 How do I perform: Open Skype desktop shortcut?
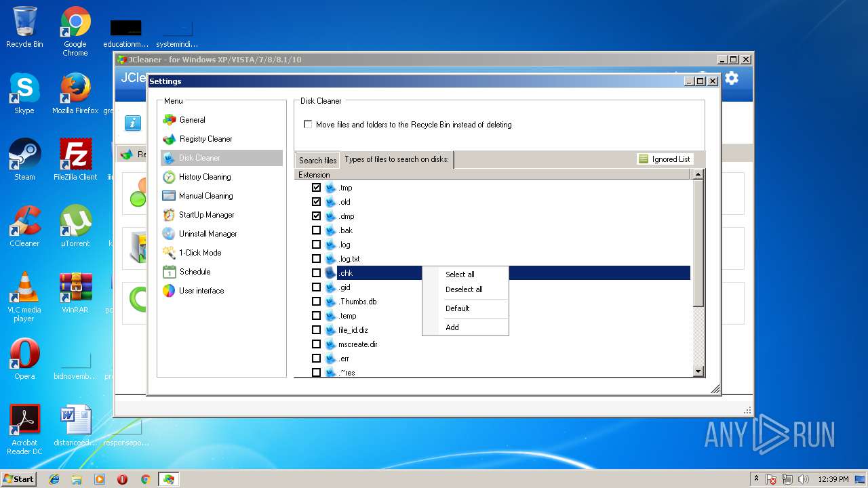pos(24,94)
